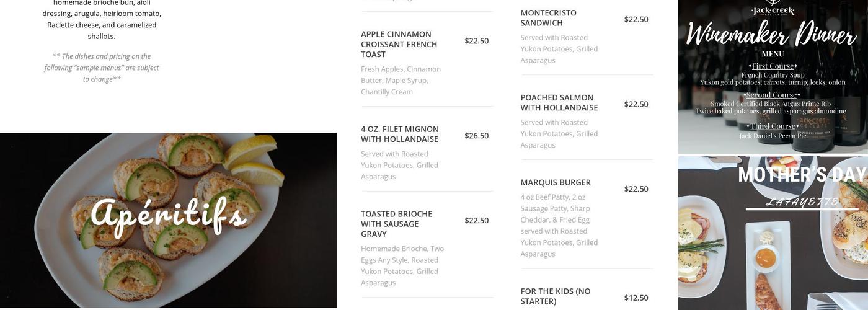Click the Marquis Burger description text

[559, 226]
